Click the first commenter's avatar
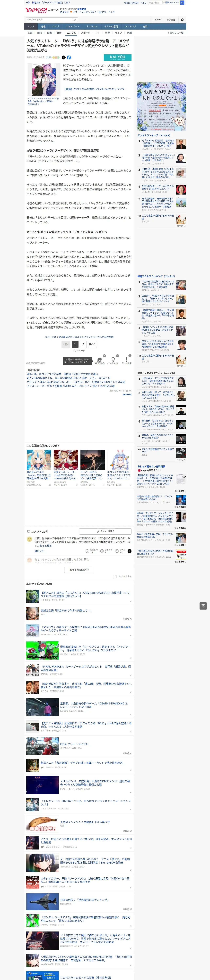 (x=29, y=539)
